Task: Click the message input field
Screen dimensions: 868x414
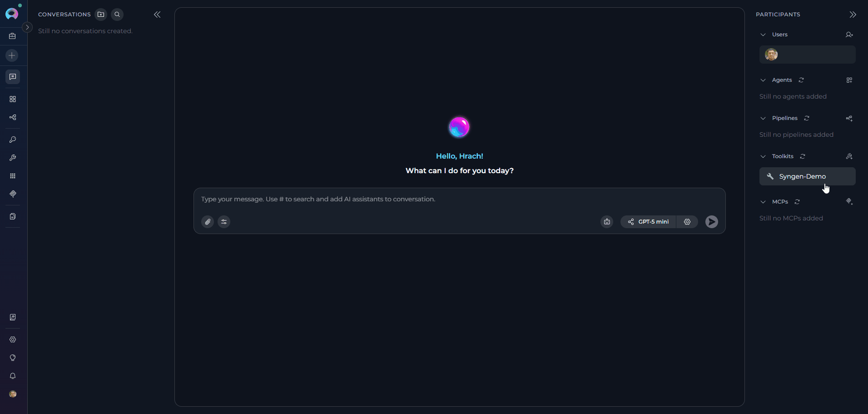Action: point(459,200)
